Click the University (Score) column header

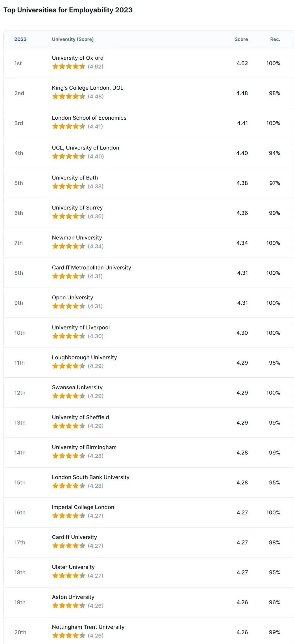coord(73,39)
